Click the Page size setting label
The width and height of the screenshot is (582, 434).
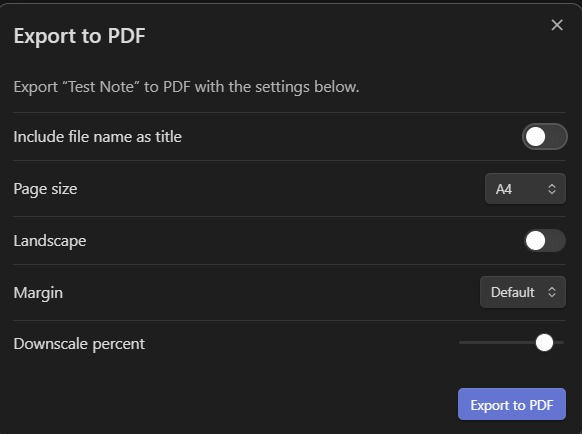click(x=45, y=189)
